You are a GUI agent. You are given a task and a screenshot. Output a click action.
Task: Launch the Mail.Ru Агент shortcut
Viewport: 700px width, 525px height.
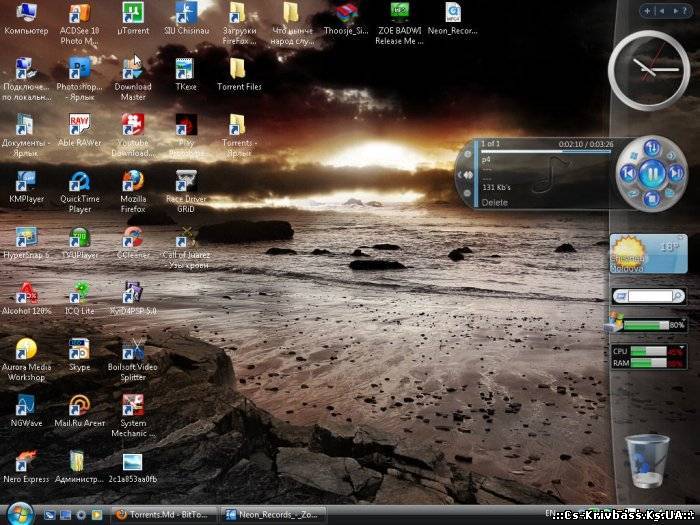point(79,411)
